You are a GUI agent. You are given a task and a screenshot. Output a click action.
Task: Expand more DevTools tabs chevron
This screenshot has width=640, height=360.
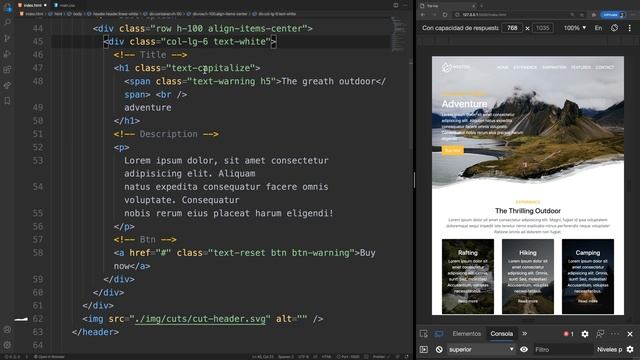tap(524, 333)
